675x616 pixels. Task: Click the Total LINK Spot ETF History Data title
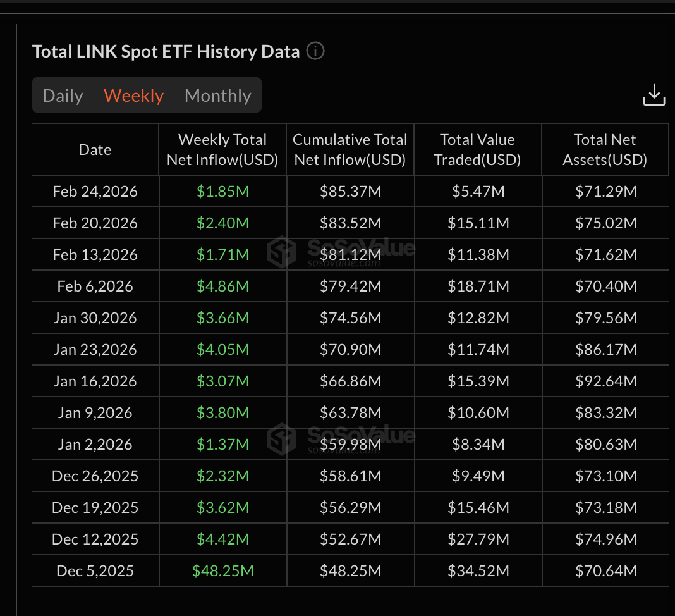pyautogui.click(x=166, y=51)
